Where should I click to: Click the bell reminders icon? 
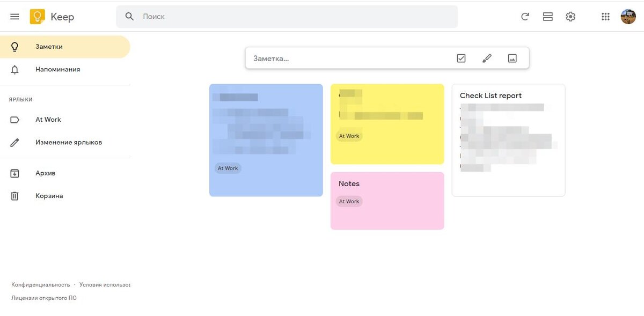pos(14,69)
